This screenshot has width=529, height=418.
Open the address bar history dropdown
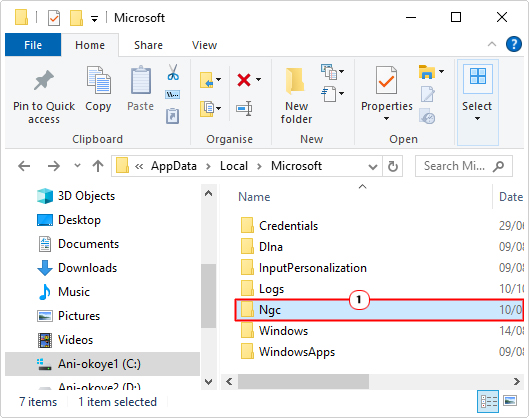coord(373,167)
